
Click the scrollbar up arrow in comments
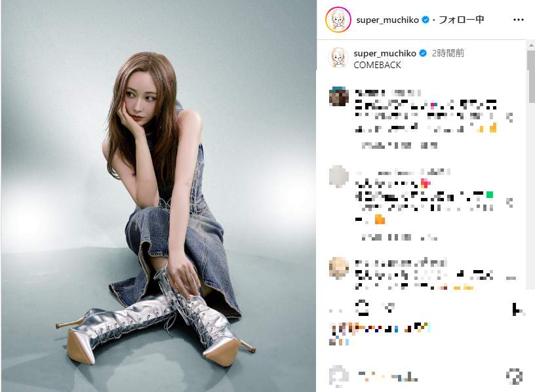tap(531, 45)
